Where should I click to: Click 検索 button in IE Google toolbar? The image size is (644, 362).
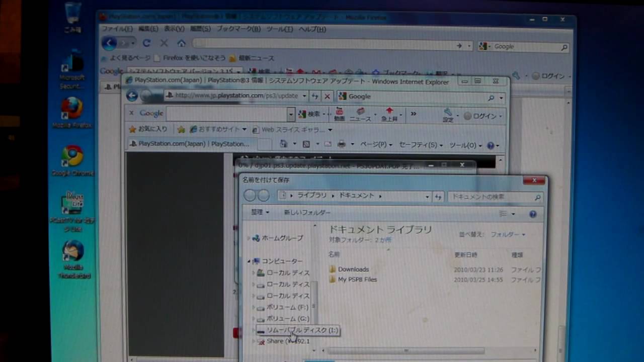click(x=310, y=115)
